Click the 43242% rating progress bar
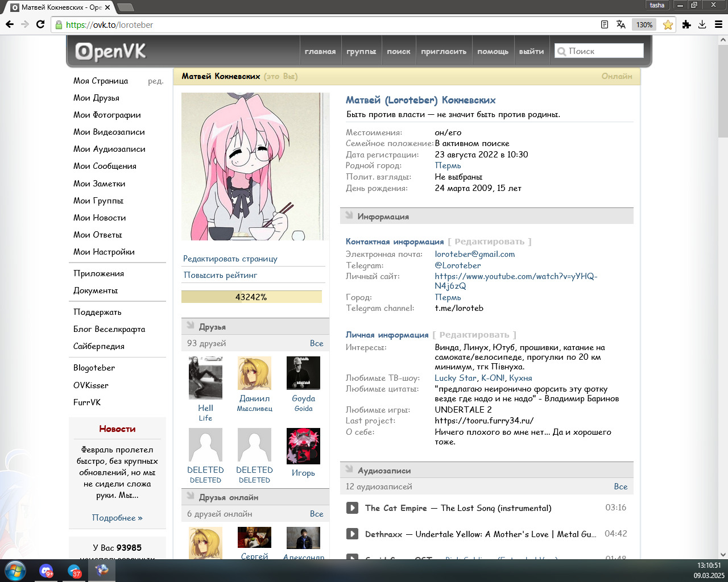 pos(251,297)
